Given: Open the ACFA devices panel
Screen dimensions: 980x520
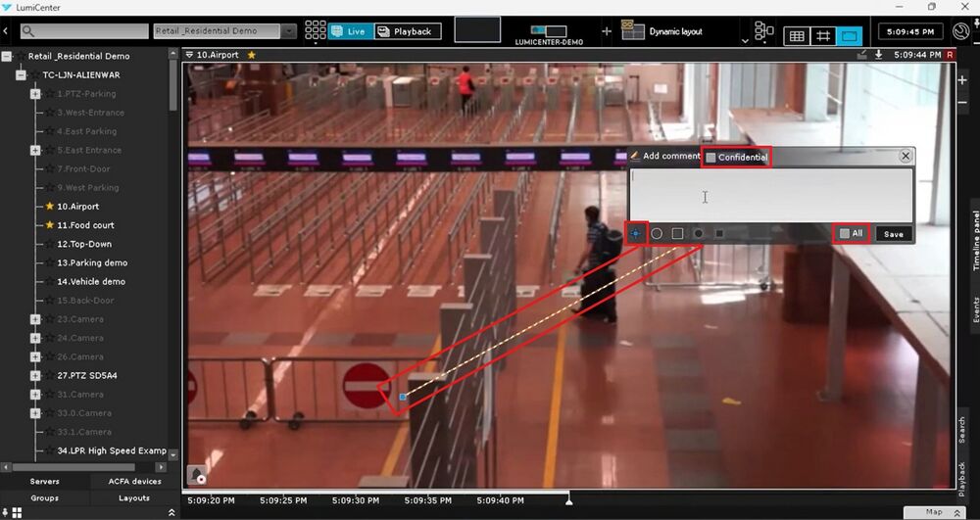Looking at the screenshot, I should pyautogui.click(x=134, y=482).
